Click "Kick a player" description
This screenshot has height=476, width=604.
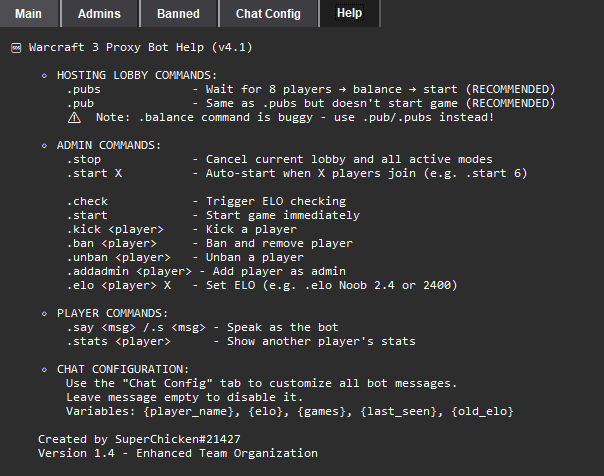click(251, 230)
